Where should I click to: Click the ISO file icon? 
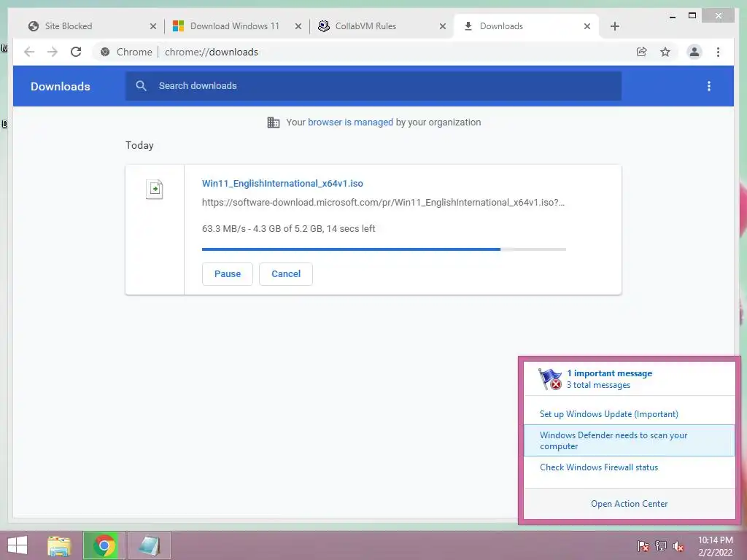pyautogui.click(x=155, y=189)
